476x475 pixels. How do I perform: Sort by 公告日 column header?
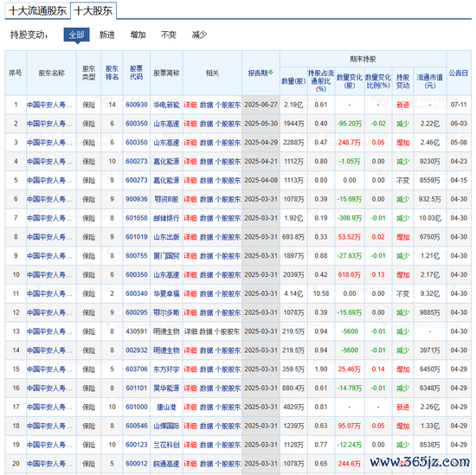pyautogui.click(x=459, y=73)
